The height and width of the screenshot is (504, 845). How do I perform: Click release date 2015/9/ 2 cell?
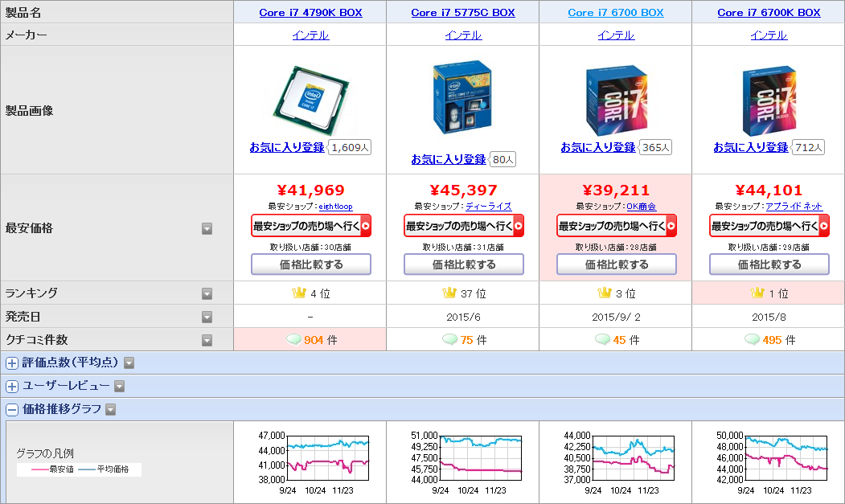tap(616, 317)
